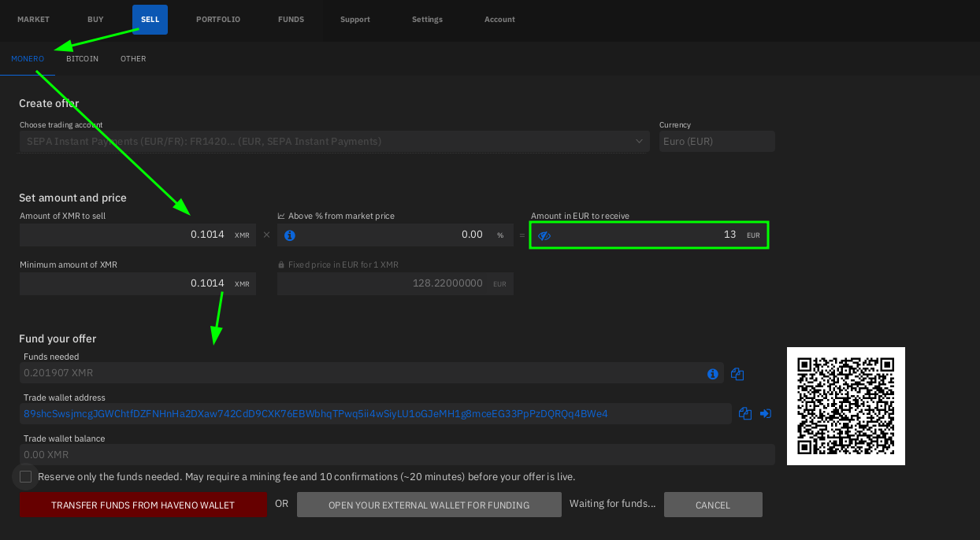Go to the Funds tab
Image resolution: width=980 pixels, height=540 pixels.
pyautogui.click(x=291, y=19)
